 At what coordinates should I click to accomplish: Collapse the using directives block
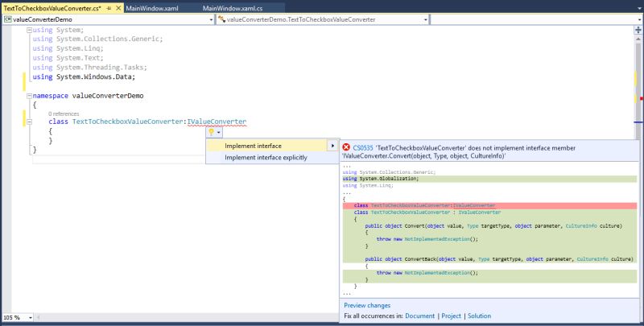tap(30, 30)
